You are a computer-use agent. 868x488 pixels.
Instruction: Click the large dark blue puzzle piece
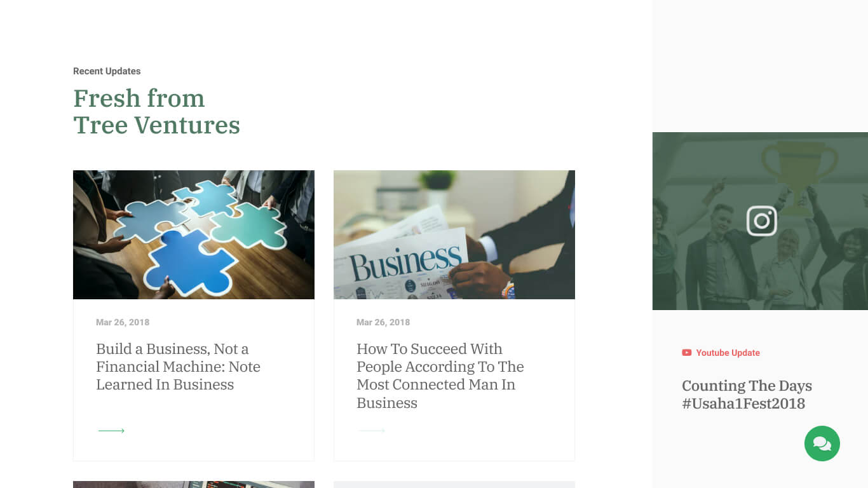pyautogui.click(x=186, y=264)
